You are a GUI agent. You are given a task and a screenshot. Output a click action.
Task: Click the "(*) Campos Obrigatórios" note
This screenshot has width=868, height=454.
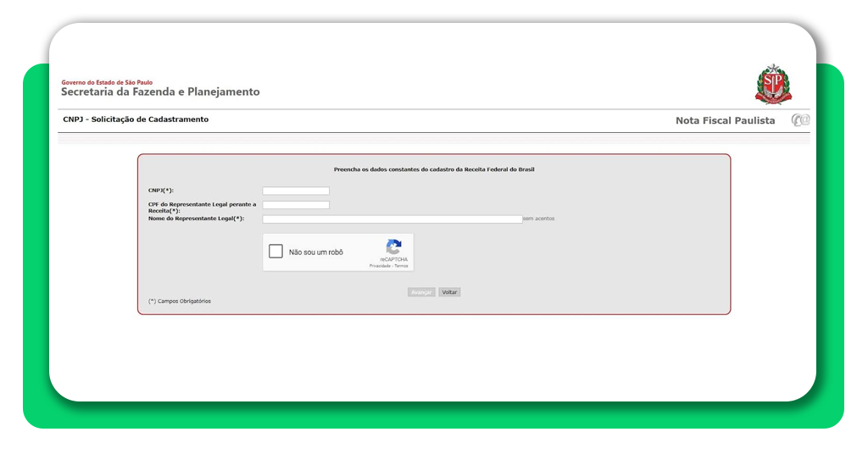pos(180,301)
